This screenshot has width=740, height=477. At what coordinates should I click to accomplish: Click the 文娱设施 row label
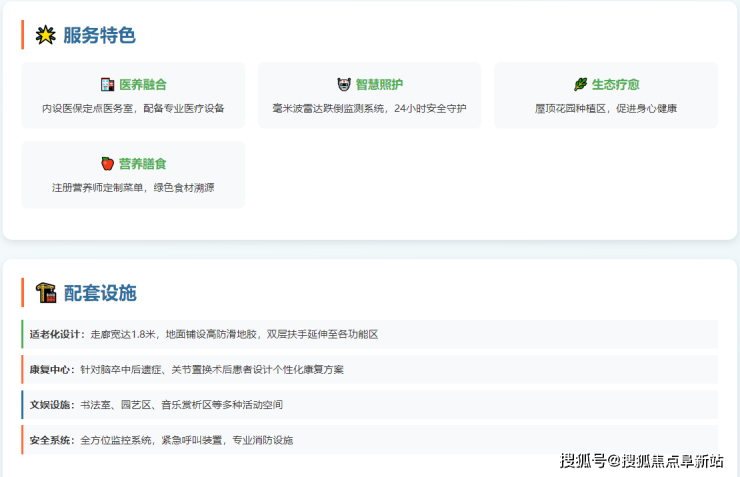click(x=51, y=405)
